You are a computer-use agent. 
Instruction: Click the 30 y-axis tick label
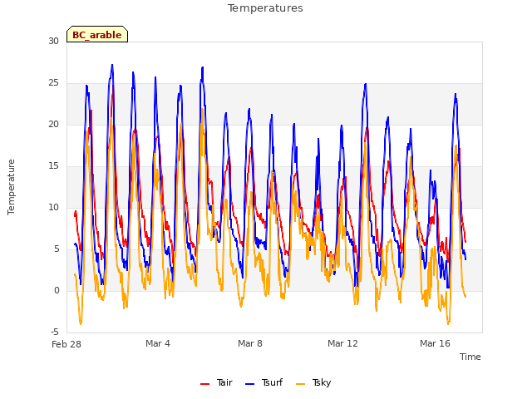pos(53,41)
